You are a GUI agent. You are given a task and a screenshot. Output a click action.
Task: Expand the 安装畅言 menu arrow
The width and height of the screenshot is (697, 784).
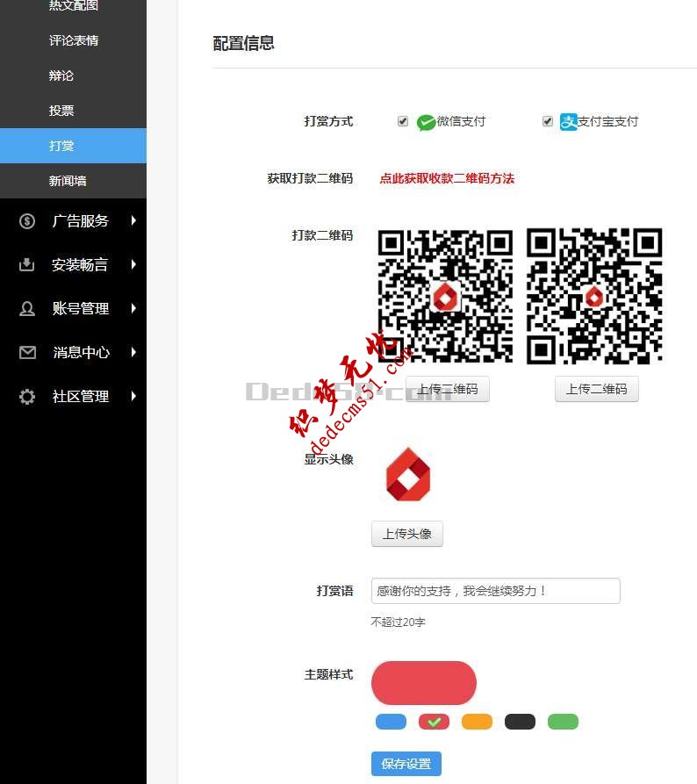133,264
